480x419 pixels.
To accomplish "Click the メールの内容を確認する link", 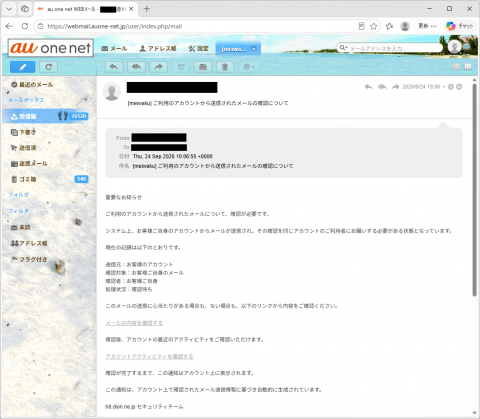I will pyautogui.click(x=134, y=323).
